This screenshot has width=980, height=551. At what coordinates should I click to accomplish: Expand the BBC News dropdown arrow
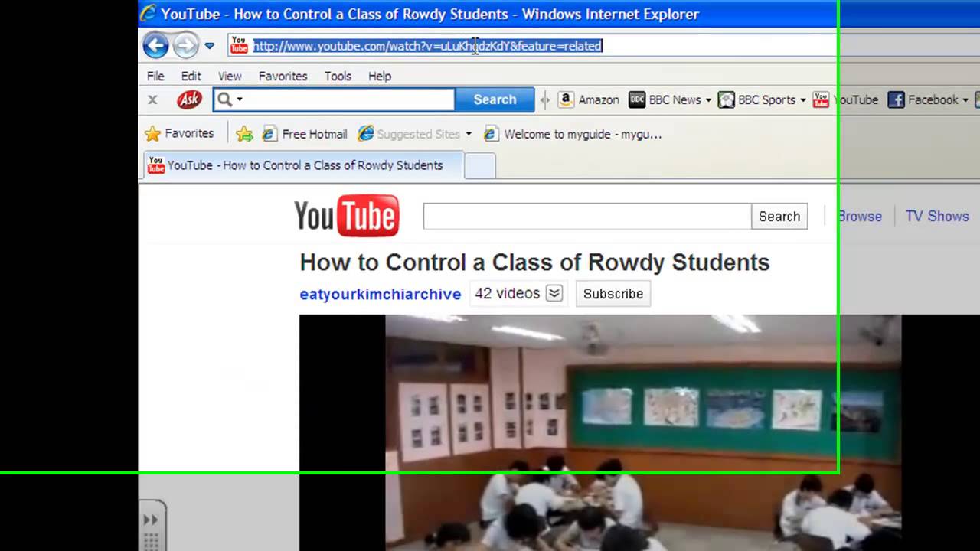pyautogui.click(x=708, y=100)
